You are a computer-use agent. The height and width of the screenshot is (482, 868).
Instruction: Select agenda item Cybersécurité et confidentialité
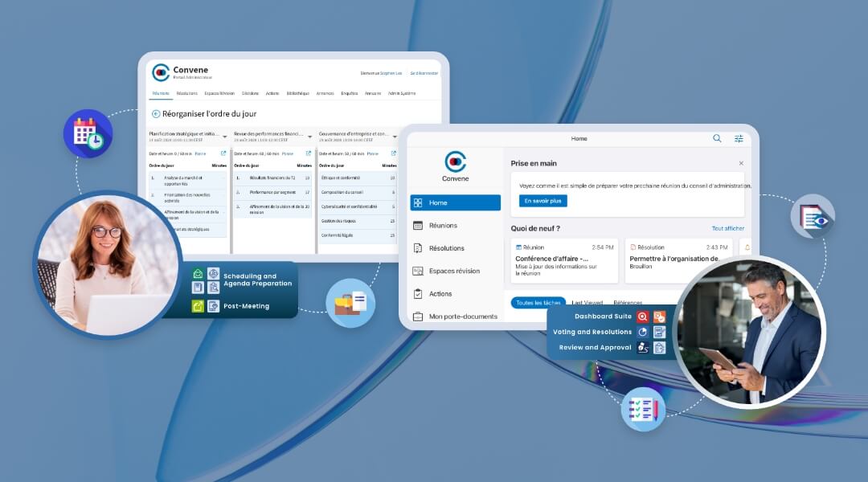(358, 206)
